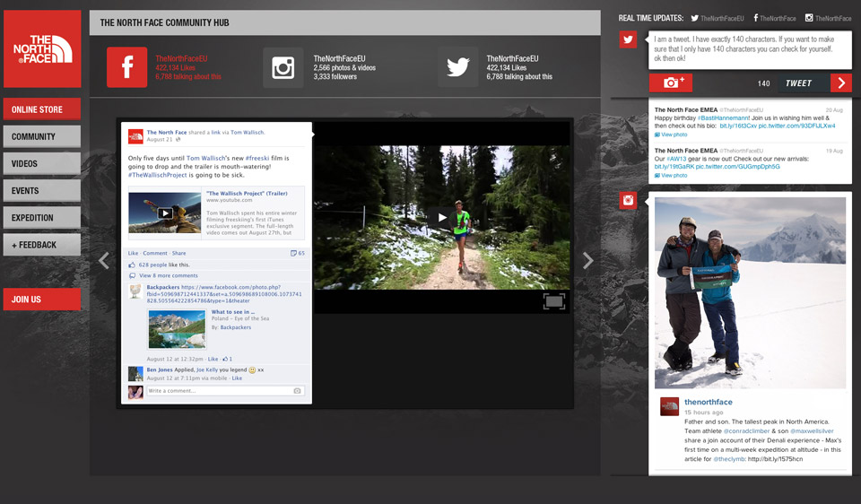The height and width of the screenshot is (504, 861).
Task: Open @theclymb mention
Action: tap(730, 459)
